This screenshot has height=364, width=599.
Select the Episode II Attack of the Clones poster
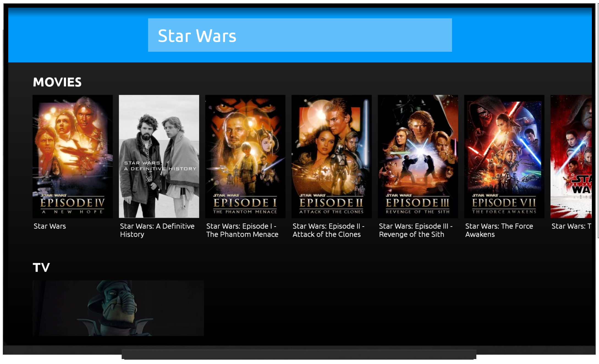tap(332, 156)
